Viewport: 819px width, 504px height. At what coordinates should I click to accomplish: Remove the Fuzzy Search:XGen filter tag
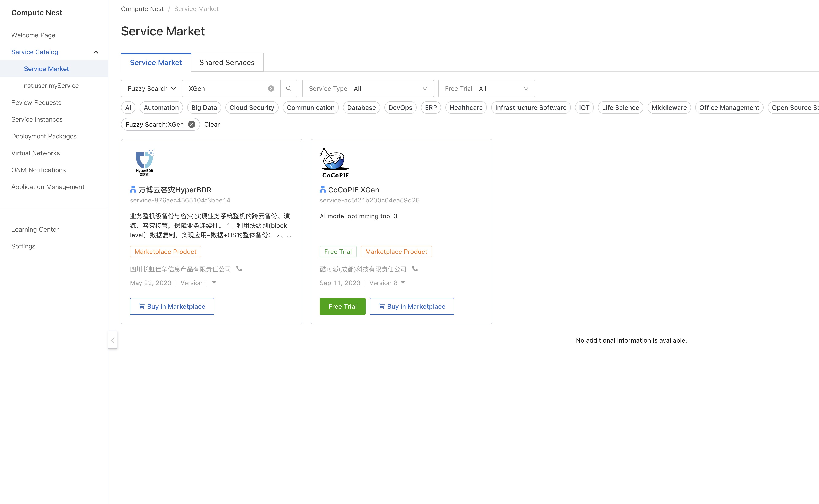coord(191,124)
